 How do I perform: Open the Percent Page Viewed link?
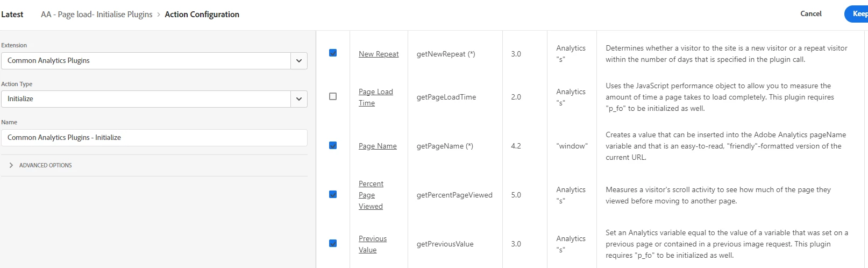tap(371, 195)
